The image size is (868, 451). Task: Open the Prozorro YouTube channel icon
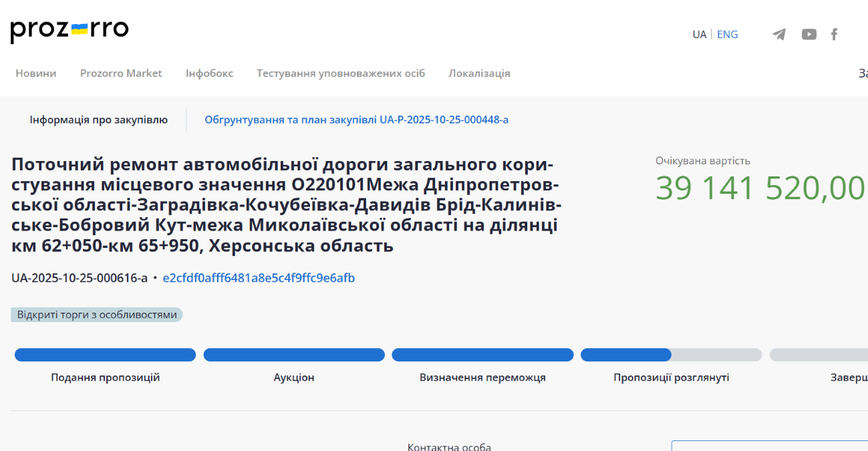coord(809,34)
